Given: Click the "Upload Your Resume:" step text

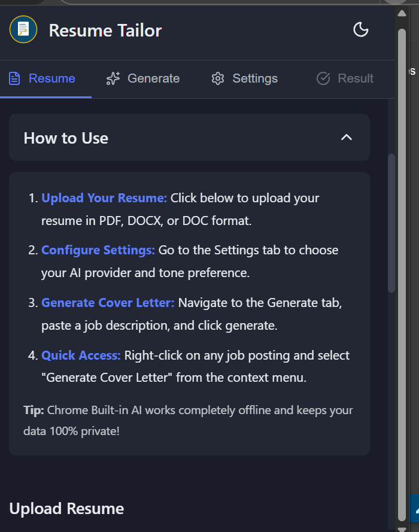Looking at the screenshot, I should 104,198.
